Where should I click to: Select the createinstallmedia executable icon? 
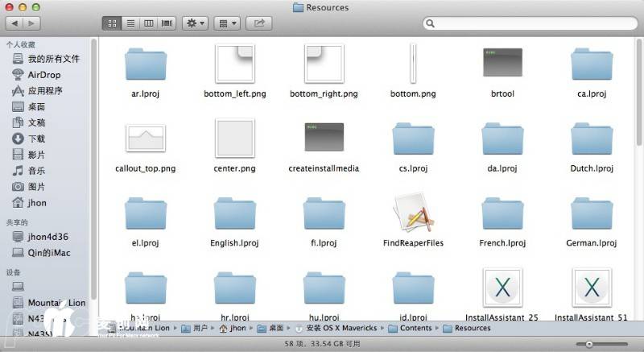pyautogui.click(x=324, y=139)
